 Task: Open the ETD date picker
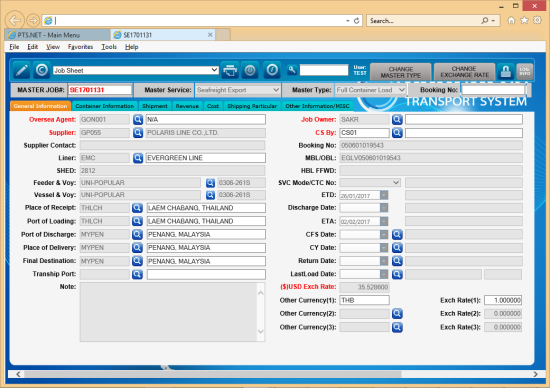click(x=384, y=195)
